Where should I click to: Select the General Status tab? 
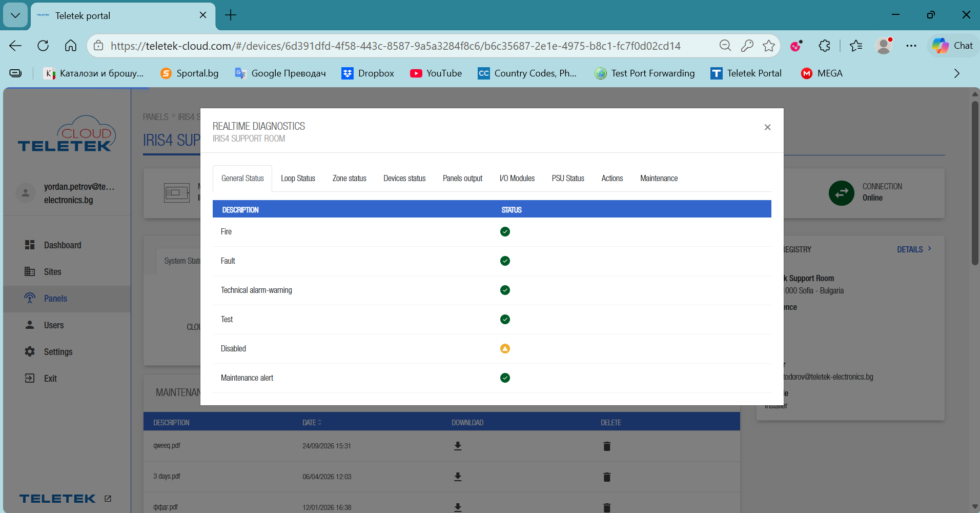[x=242, y=179]
